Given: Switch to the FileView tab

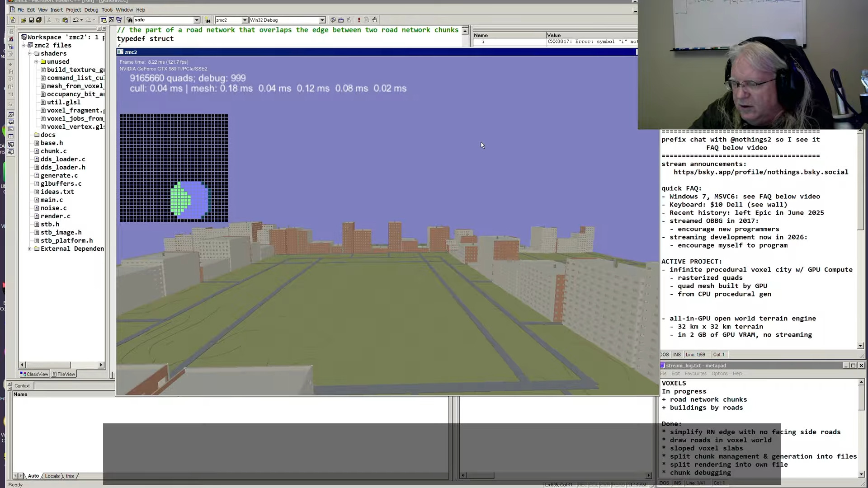Looking at the screenshot, I should click(x=63, y=374).
